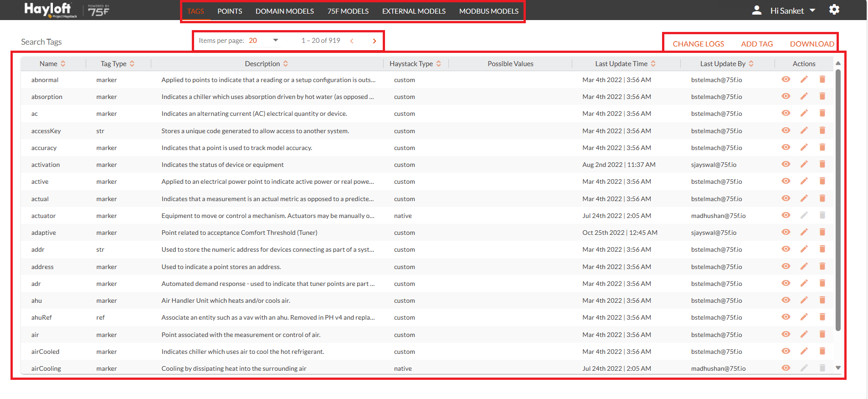Click the table's vertical scrollbar thumb
The height and width of the screenshot is (399, 868).
838,200
